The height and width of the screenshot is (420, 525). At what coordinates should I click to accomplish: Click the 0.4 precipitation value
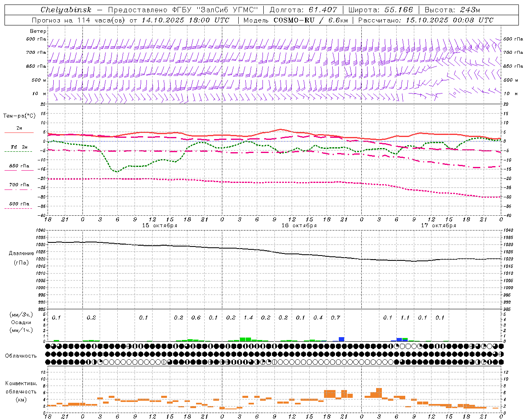pos(318,318)
